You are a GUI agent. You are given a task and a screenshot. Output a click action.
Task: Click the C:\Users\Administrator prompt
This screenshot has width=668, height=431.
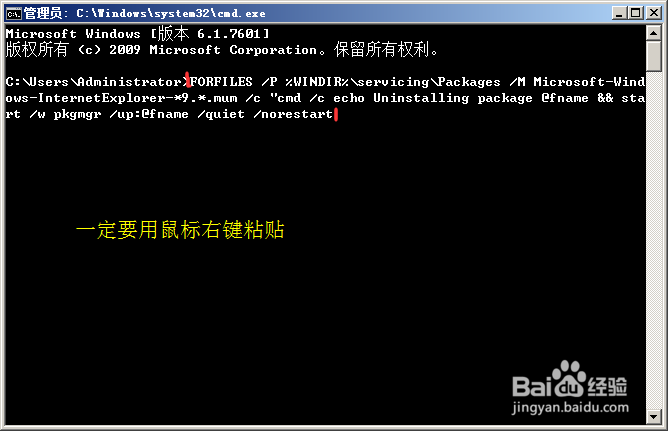coord(96,81)
